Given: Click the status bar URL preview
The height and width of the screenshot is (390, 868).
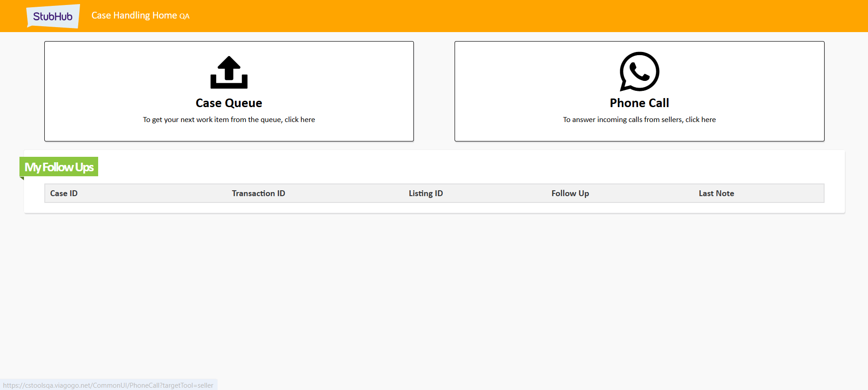Looking at the screenshot, I should pos(108,385).
